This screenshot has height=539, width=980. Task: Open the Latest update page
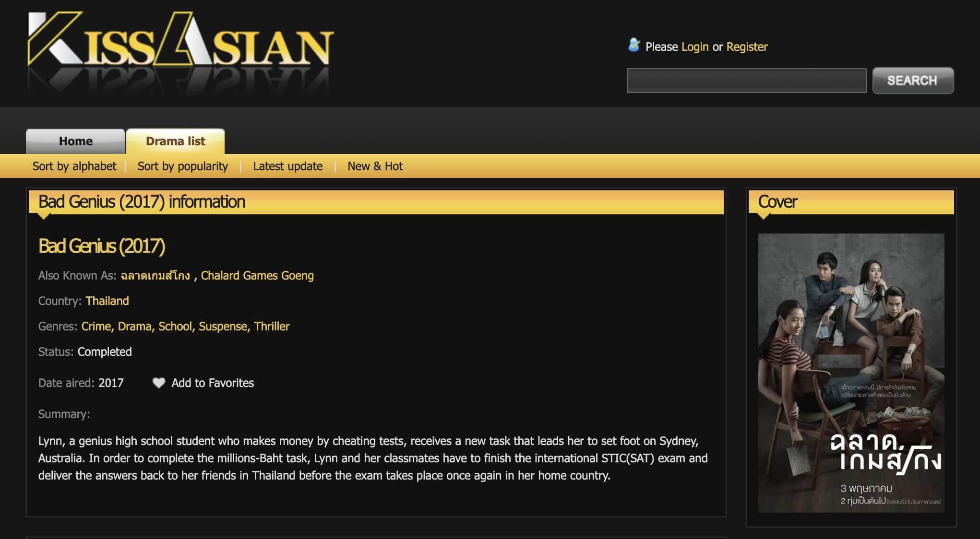point(287,166)
